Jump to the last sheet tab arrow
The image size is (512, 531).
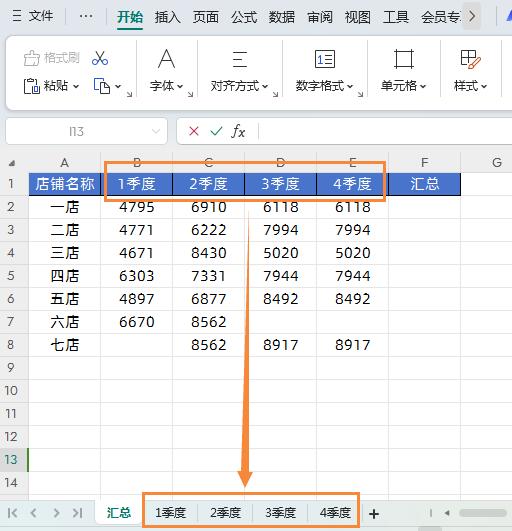point(78,513)
